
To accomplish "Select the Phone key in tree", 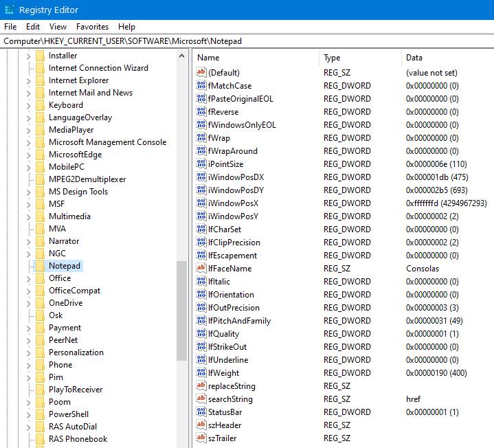I will (x=60, y=364).
